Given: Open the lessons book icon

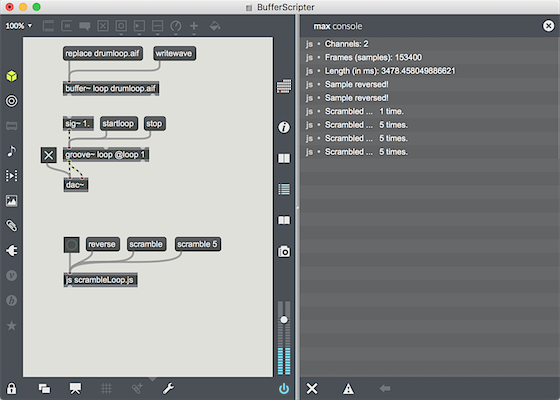Looking at the screenshot, I should click(x=284, y=220).
